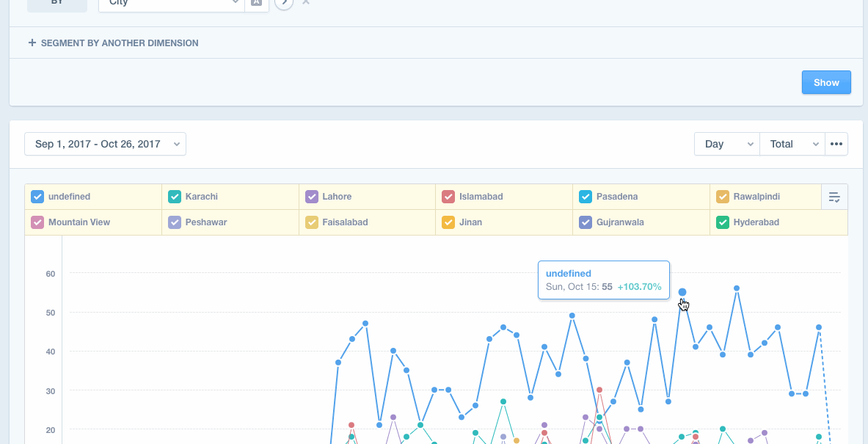Click the round arrow icon next to City
Image resolution: width=868 pixels, height=444 pixels.
284,3
